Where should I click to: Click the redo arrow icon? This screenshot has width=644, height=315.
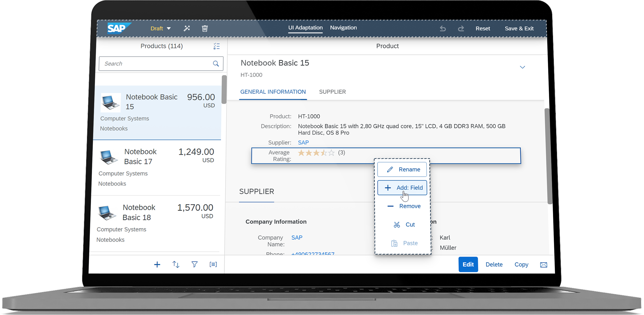coord(461,29)
